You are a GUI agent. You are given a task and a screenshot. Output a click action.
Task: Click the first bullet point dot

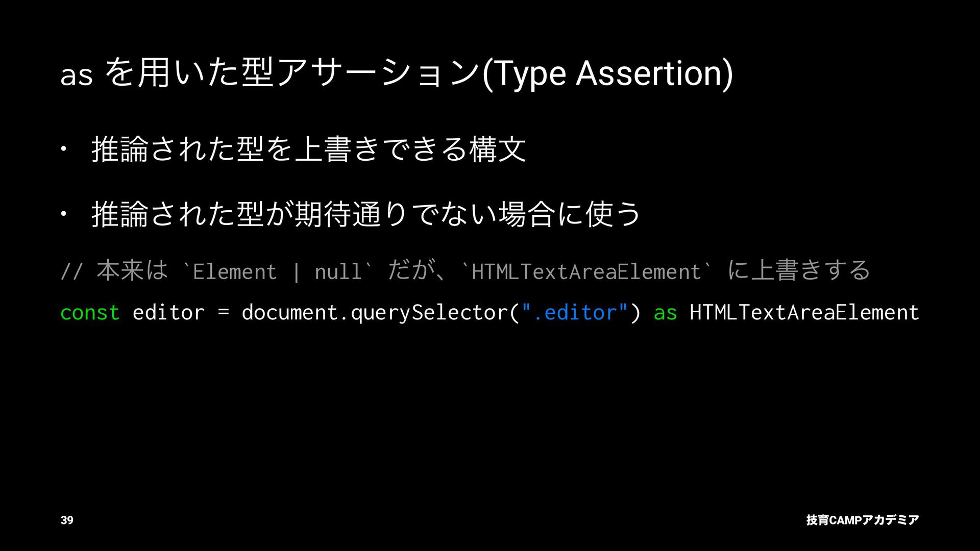63,149
